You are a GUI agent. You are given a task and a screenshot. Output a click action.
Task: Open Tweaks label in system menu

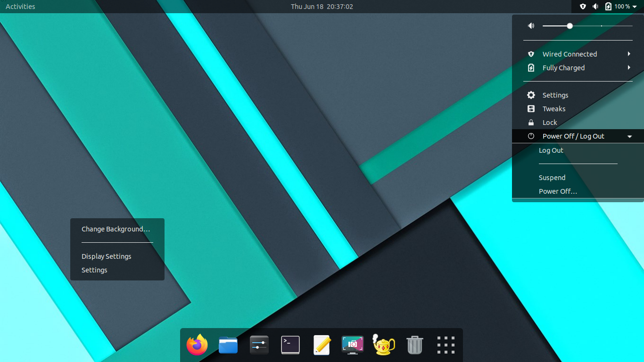[554, 109]
